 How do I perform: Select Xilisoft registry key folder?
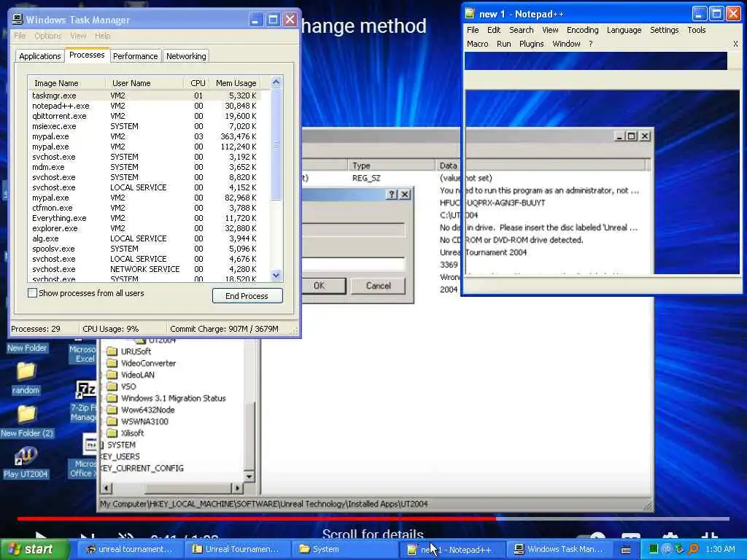[x=132, y=433]
